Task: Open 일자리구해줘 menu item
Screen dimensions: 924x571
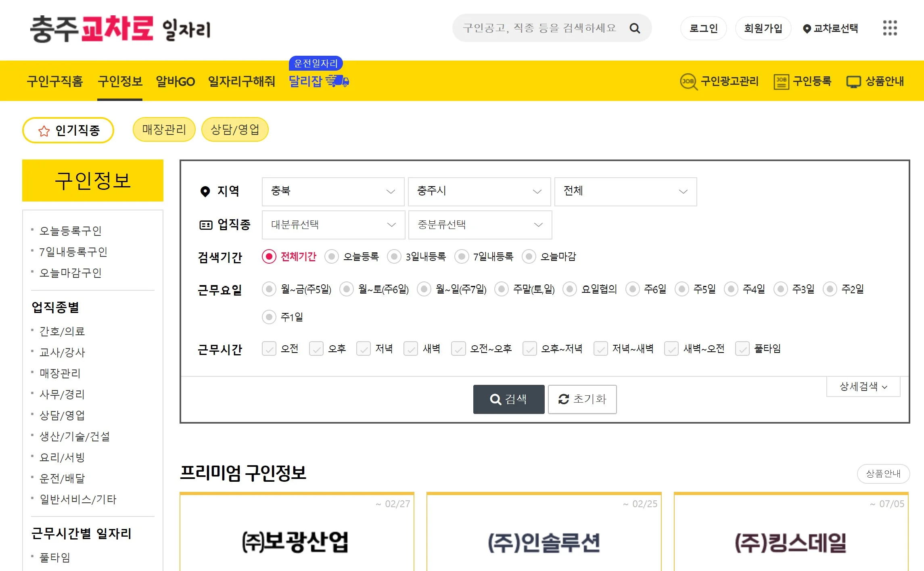Action: click(x=241, y=82)
